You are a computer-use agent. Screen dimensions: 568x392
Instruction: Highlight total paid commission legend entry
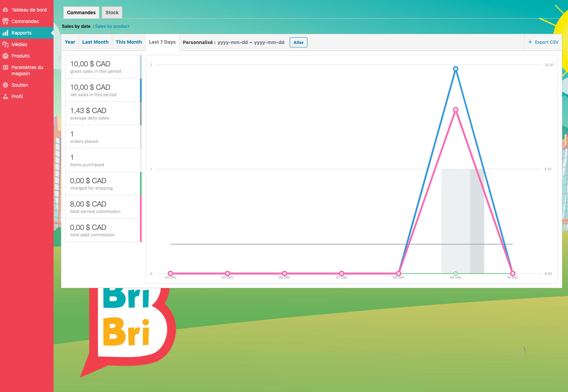coord(103,230)
